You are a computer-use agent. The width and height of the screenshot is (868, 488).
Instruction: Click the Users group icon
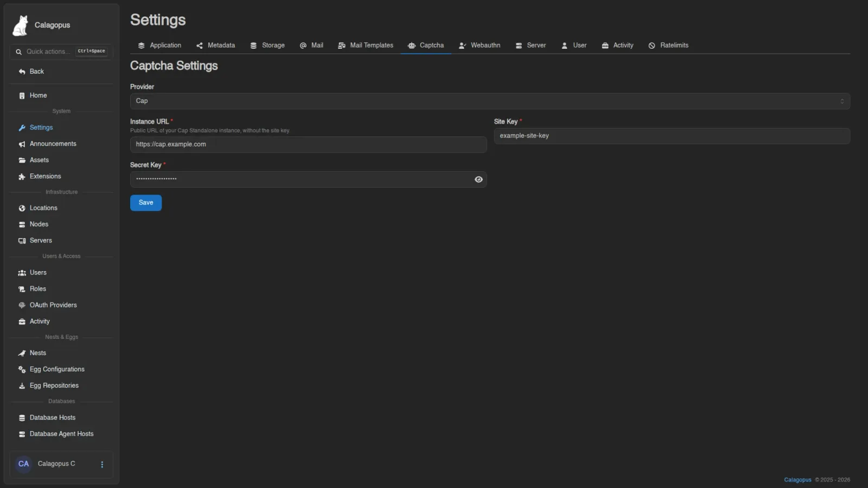pos(22,273)
